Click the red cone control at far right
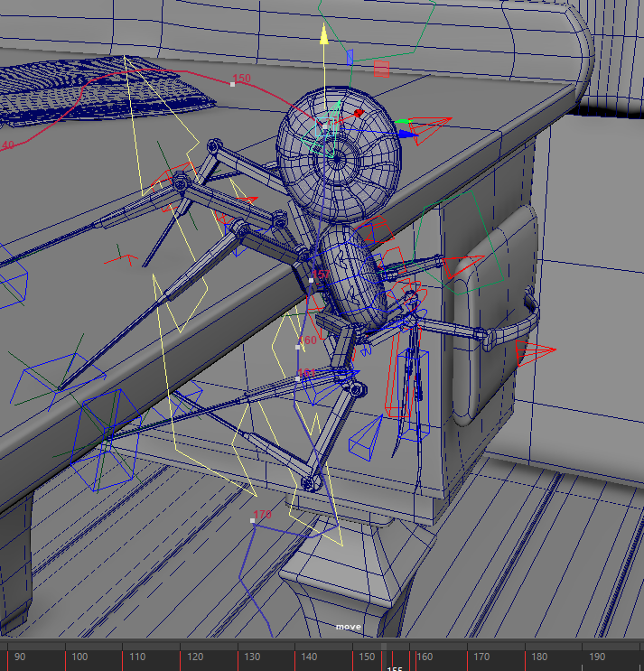 [x=534, y=349]
